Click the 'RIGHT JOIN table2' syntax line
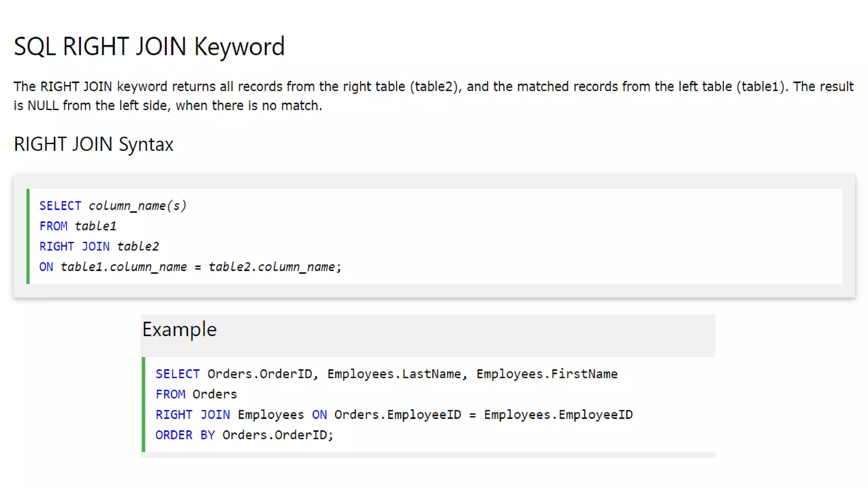The image size is (868, 488). tap(99, 246)
